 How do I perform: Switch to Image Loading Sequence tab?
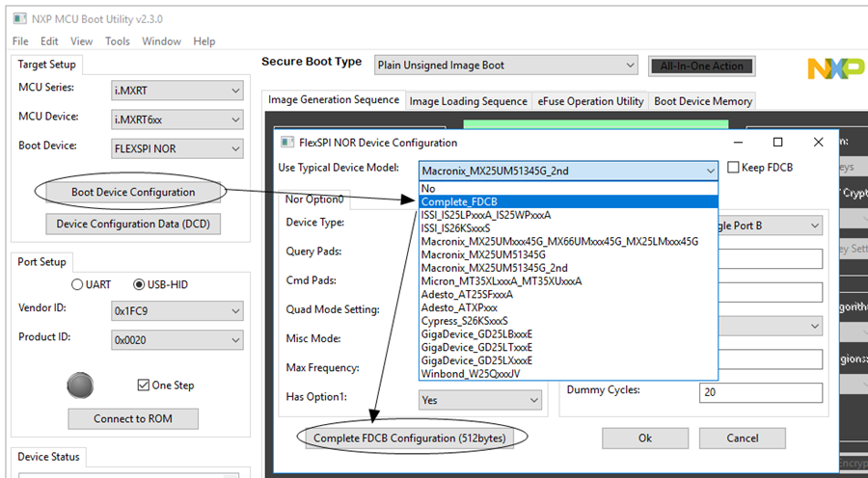(x=469, y=101)
